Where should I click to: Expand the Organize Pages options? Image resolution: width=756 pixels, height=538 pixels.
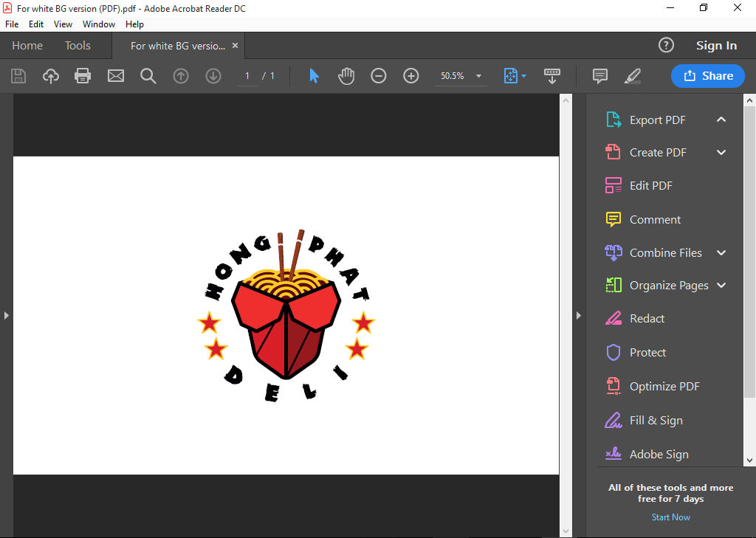[721, 286]
